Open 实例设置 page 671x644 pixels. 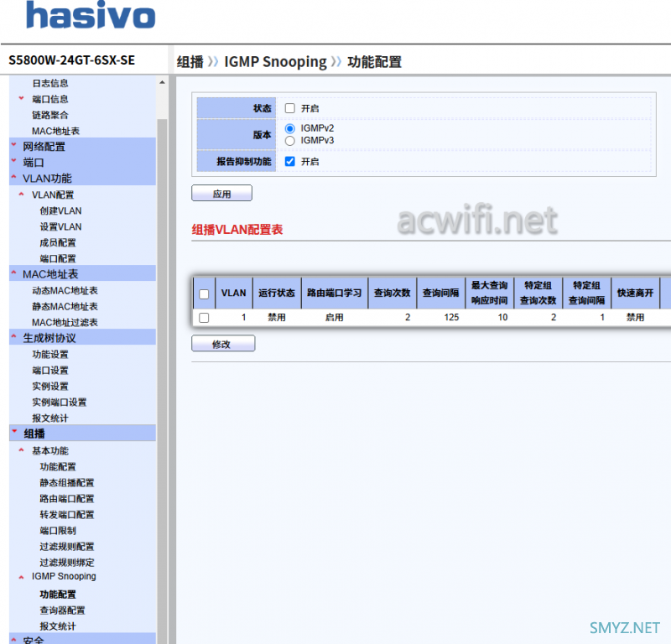tap(50, 386)
